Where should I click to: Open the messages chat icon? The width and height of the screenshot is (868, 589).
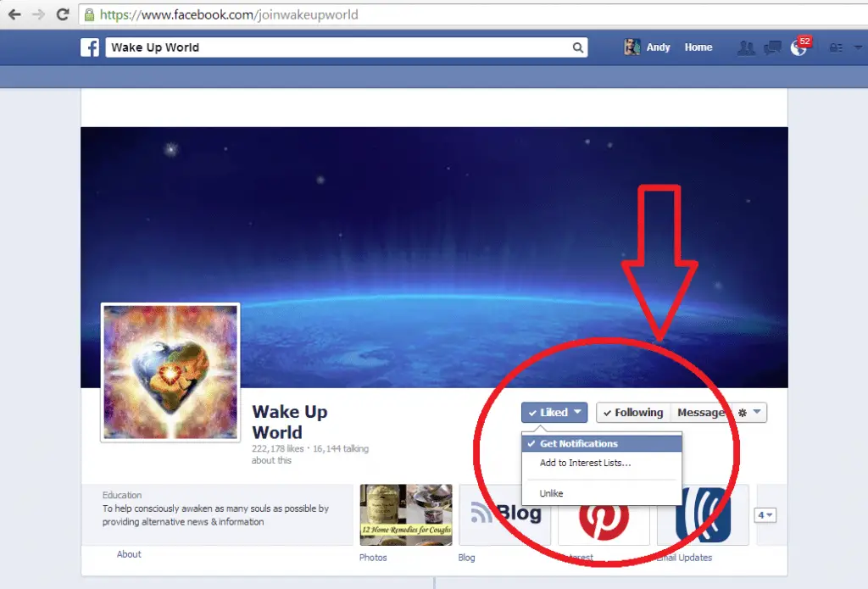pyautogui.click(x=771, y=47)
